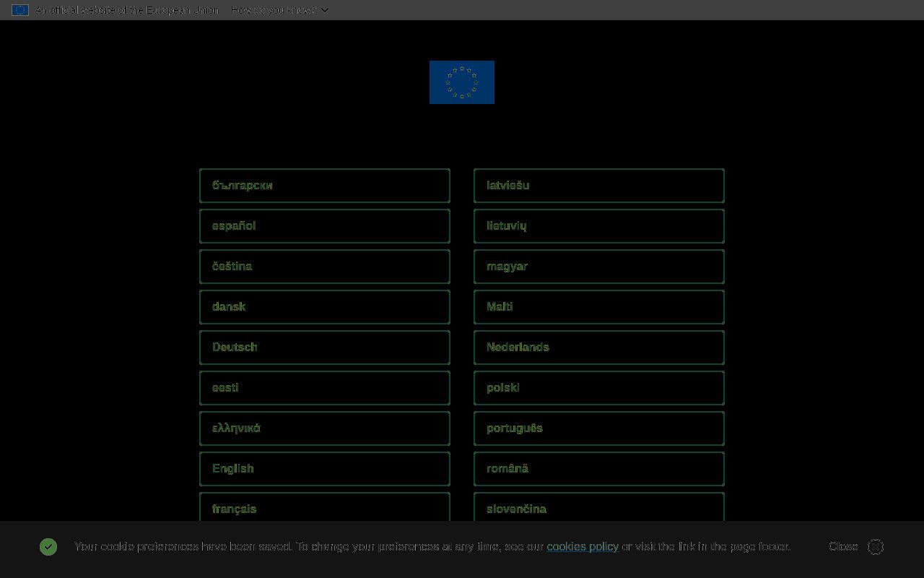
Task: Choose français language option
Action: click(x=325, y=507)
